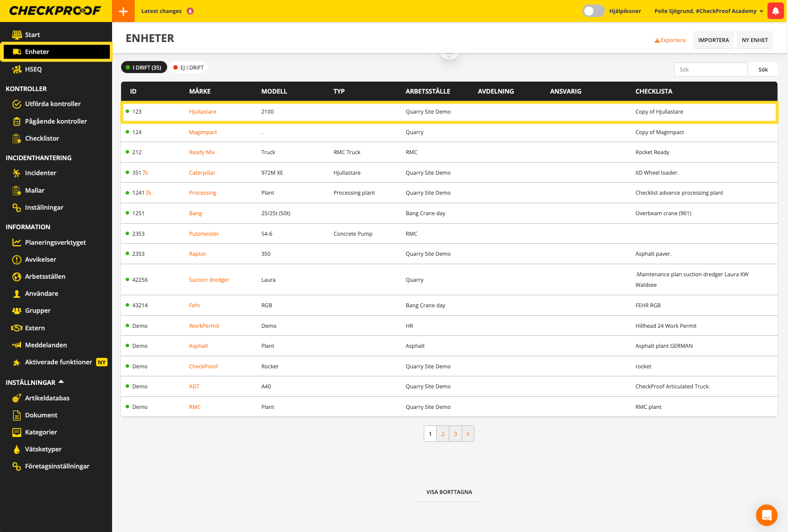The image size is (788, 532).
Task: Toggle the Hjälpikoner switch
Action: pos(593,11)
